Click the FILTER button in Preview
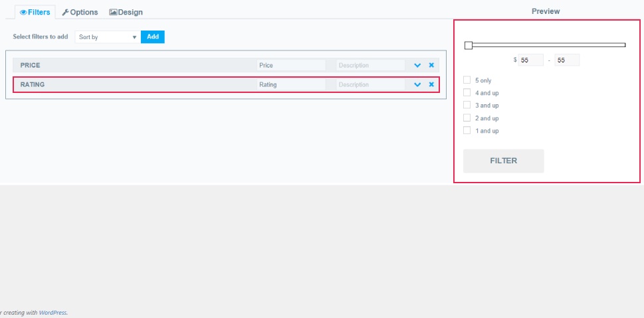Viewport: 644px width, 318px height. pos(504,161)
